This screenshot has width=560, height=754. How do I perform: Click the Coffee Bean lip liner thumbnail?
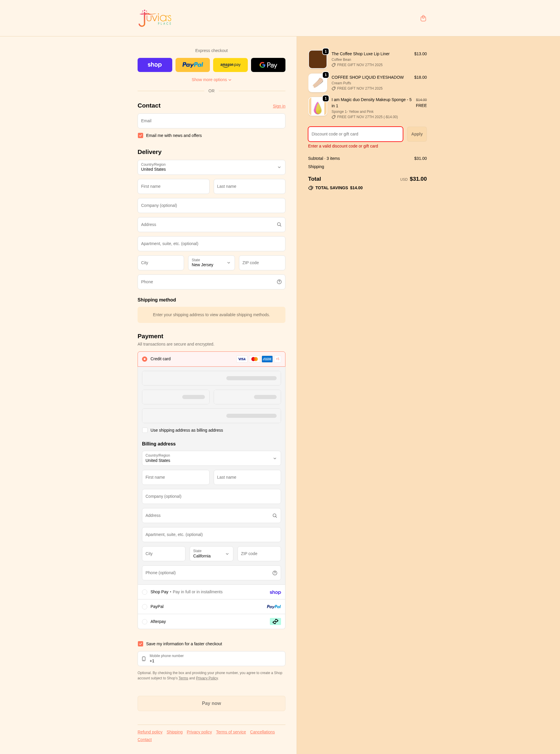click(317, 59)
